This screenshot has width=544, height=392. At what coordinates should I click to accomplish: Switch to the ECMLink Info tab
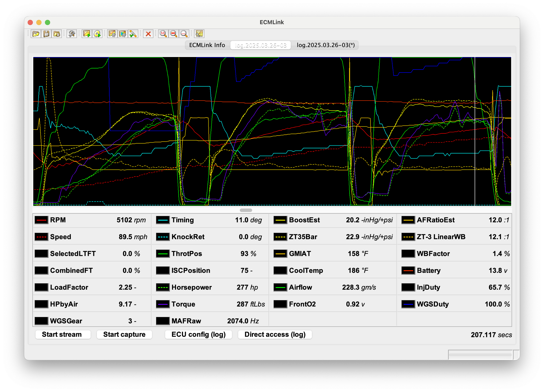pyautogui.click(x=207, y=45)
